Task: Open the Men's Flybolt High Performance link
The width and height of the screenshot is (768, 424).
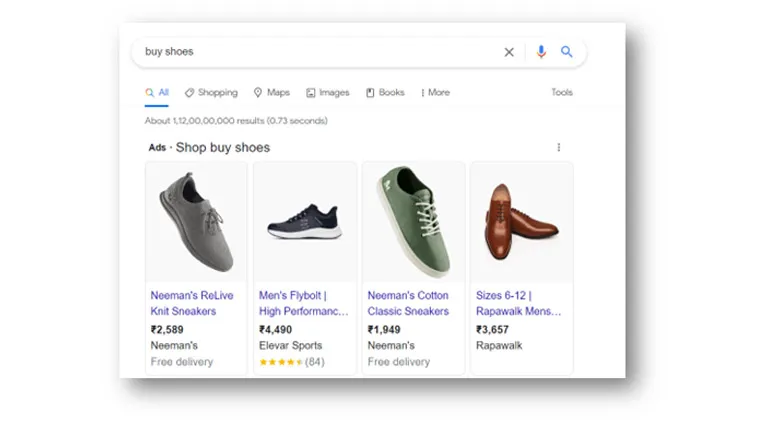Action: [304, 304]
